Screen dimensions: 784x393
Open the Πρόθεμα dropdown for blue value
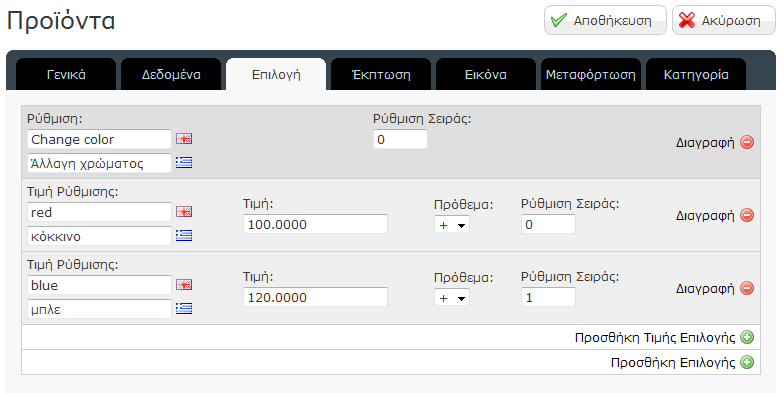coord(452,298)
